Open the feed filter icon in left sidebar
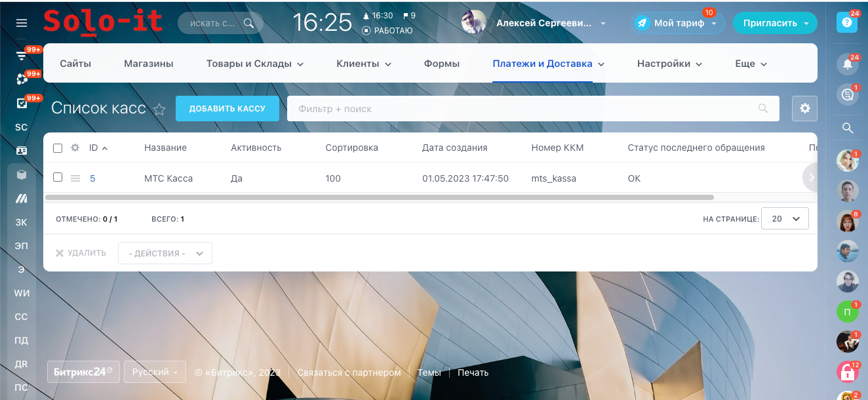868x400 pixels. [x=22, y=56]
